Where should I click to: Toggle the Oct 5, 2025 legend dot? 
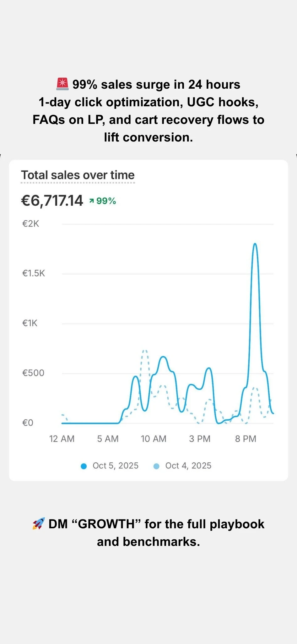point(84,466)
